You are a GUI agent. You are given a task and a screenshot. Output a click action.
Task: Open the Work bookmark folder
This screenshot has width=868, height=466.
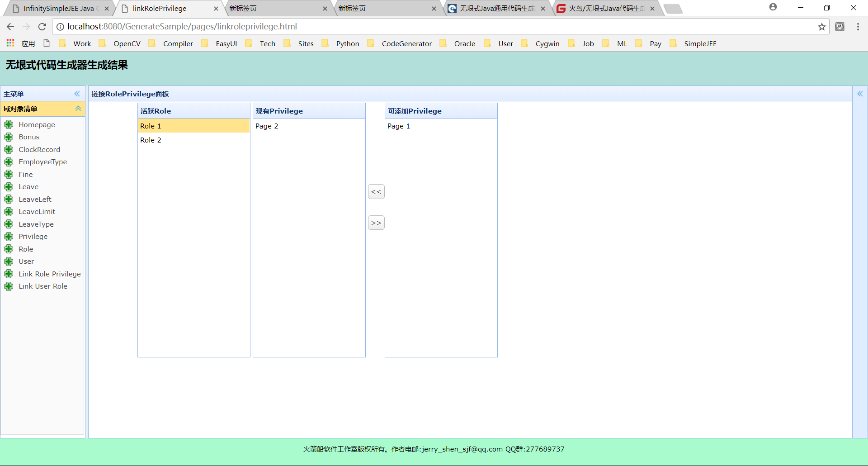pyautogui.click(x=75, y=43)
